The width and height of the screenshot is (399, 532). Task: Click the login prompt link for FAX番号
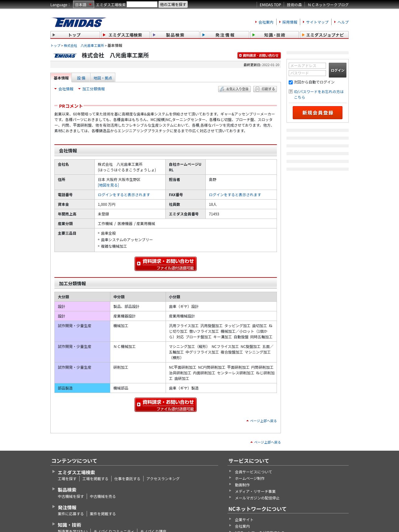[x=235, y=195]
